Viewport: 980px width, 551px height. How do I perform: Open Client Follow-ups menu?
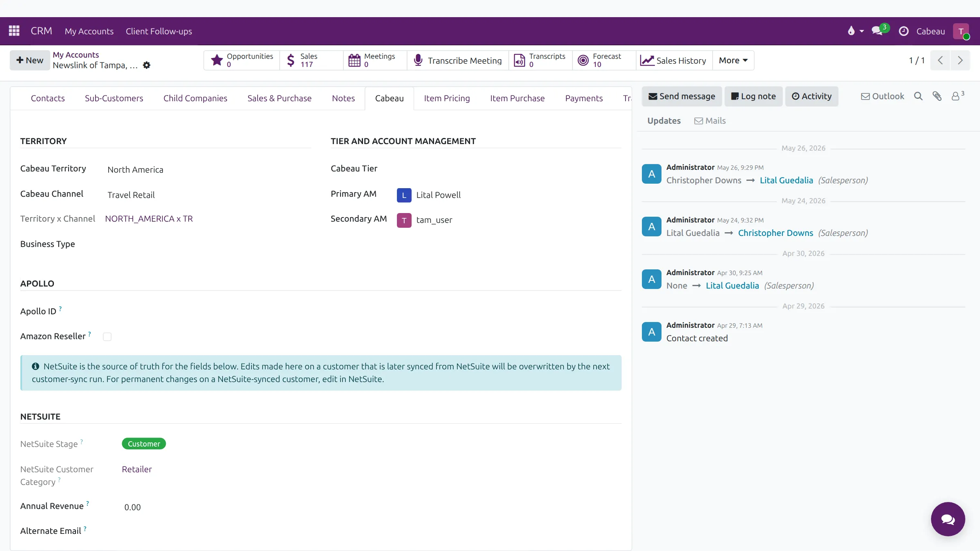pyautogui.click(x=159, y=31)
